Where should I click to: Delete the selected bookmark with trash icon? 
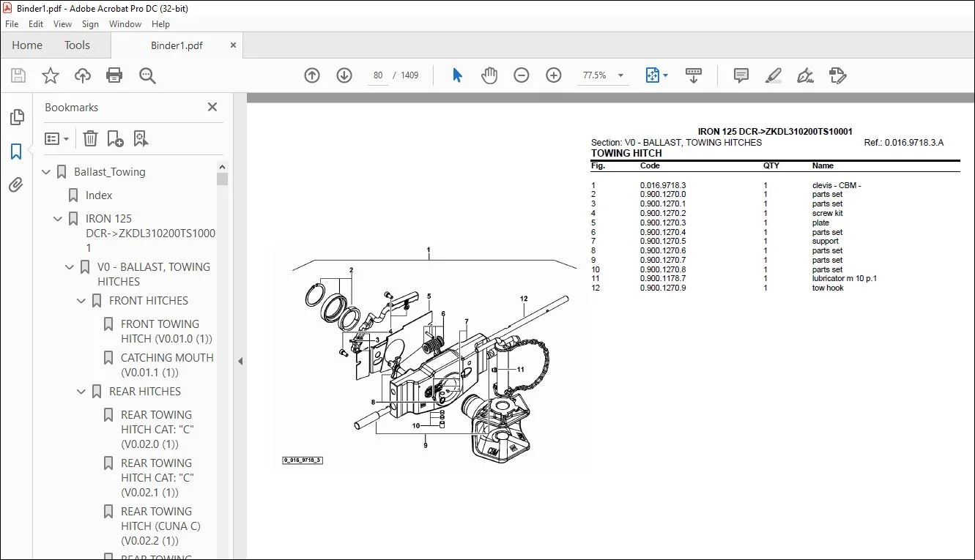[90, 138]
